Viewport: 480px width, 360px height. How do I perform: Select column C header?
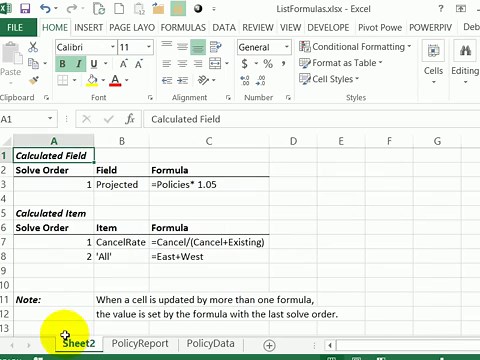209,141
